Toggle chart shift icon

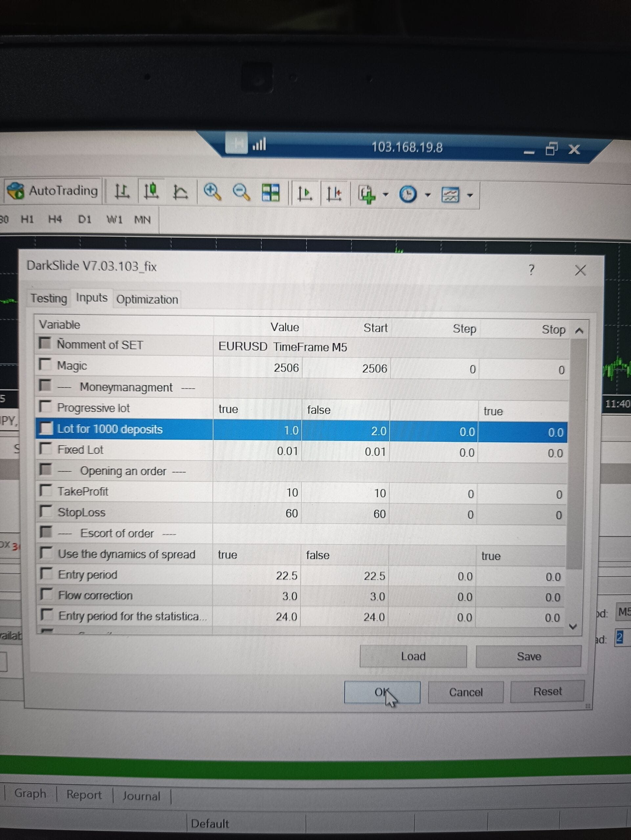click(334, 194)
